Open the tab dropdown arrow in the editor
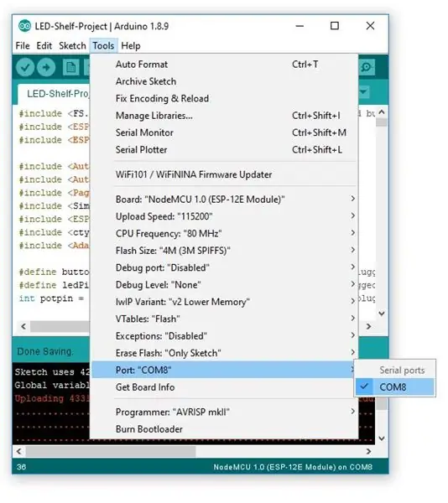 click(363, 93)
